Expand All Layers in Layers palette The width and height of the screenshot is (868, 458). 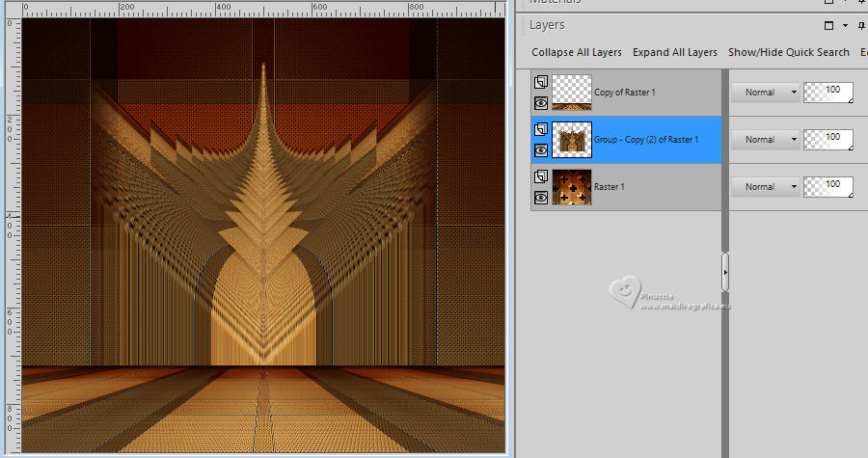(675, 52)
